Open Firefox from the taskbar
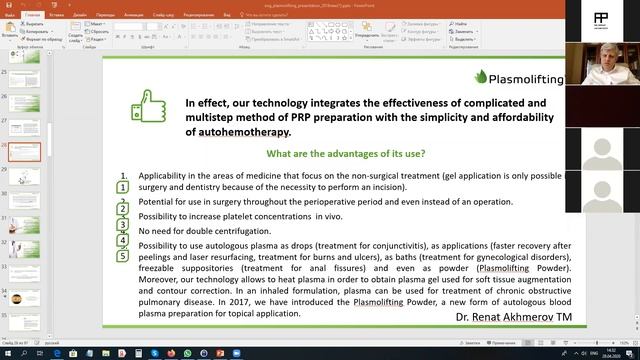This screenshot has width=640, height=360. click(x=171, y=353)
